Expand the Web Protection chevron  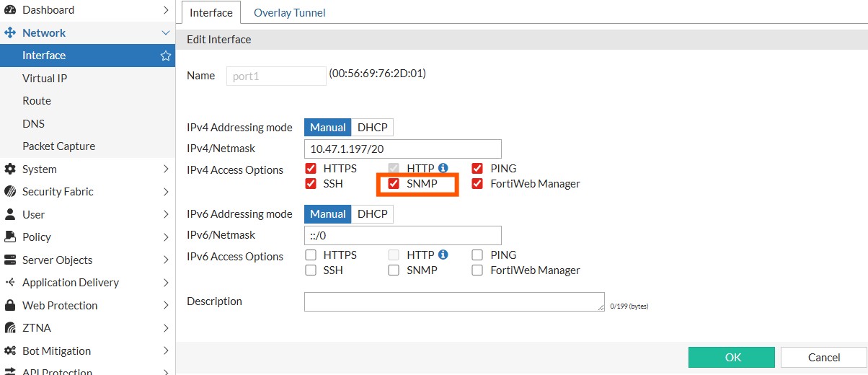point(166,306)
